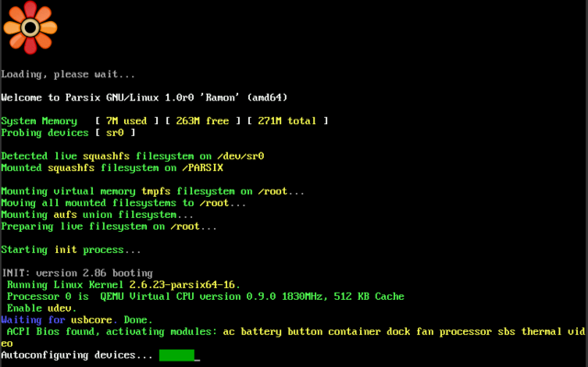
Task: Click the Parsix flower logo
Action: 30,28
